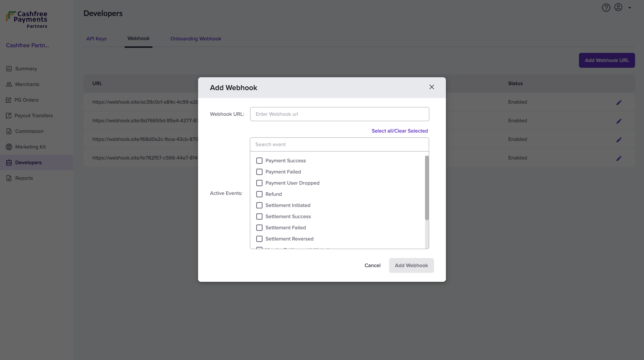This screenshot has height=360, width=644.
Task: Click the Marketing Kit globe icon
Action: tap(9, 147)
